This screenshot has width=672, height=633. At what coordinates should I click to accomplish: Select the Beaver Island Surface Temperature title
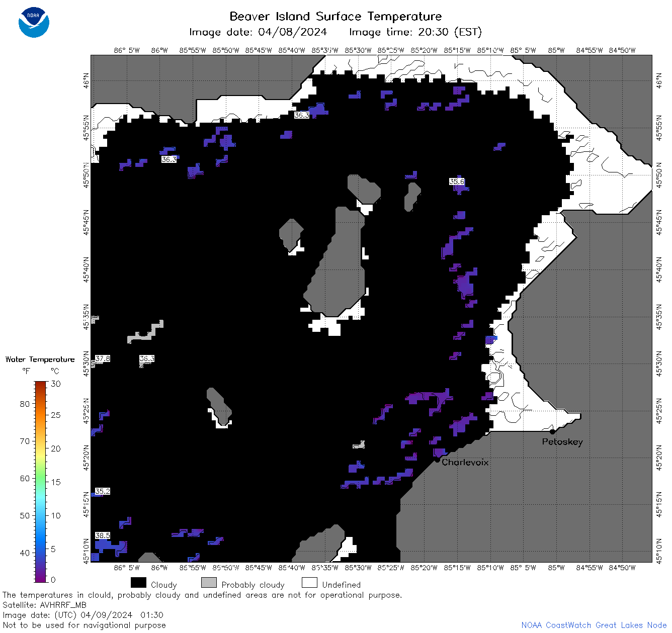pyautogui.click(x=335, y=16)
